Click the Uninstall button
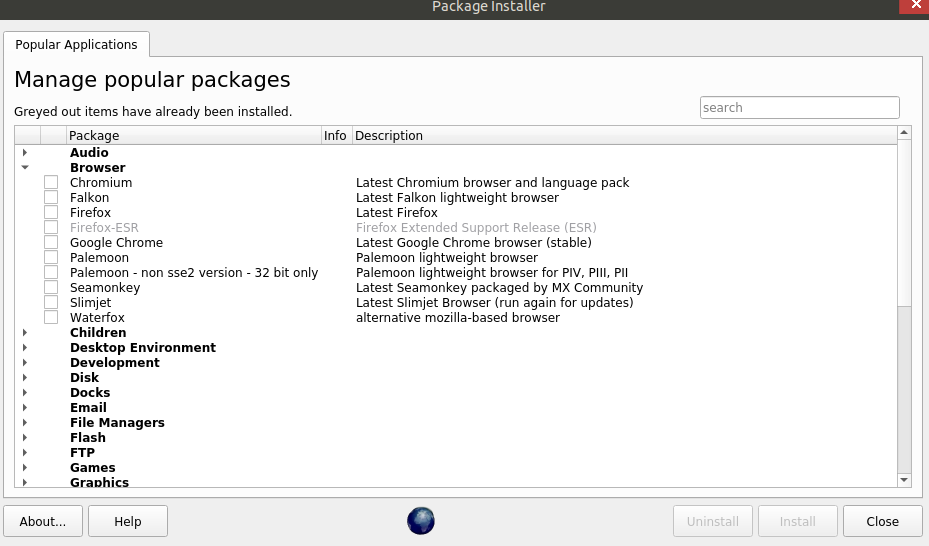 coord(713,521)
